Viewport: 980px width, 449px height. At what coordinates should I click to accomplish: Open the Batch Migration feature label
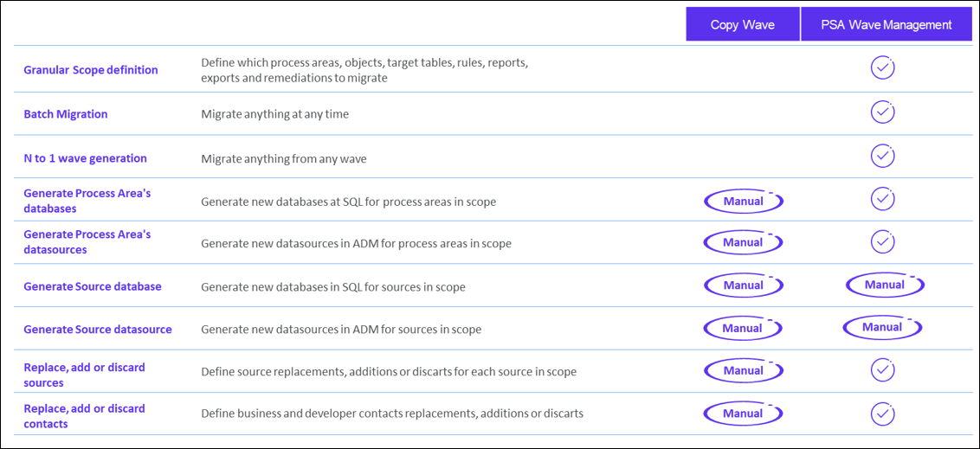66,114
